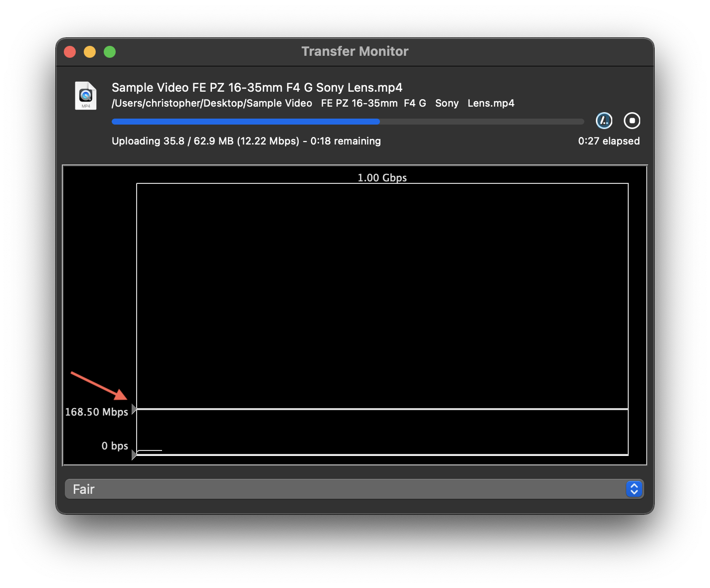710x588 pixels.
Task: Close the Transfer Monitor window
Action: click(70, 52)
